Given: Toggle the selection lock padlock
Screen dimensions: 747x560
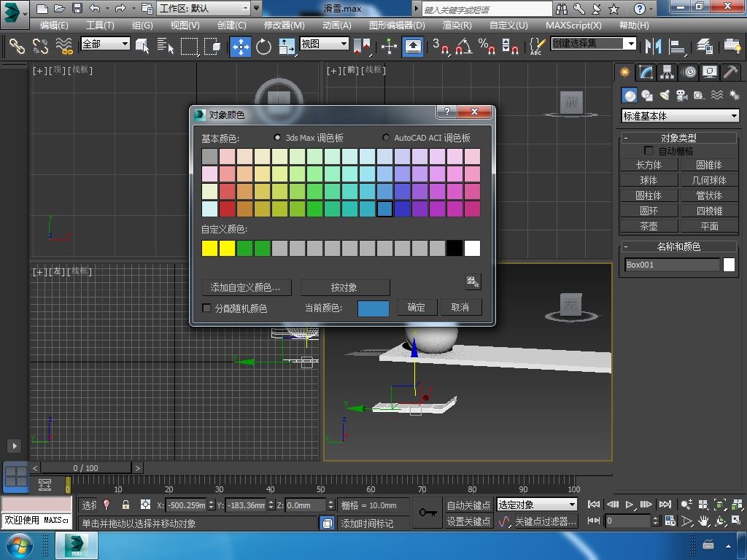Looking at the screenshot, I should 125,505.
